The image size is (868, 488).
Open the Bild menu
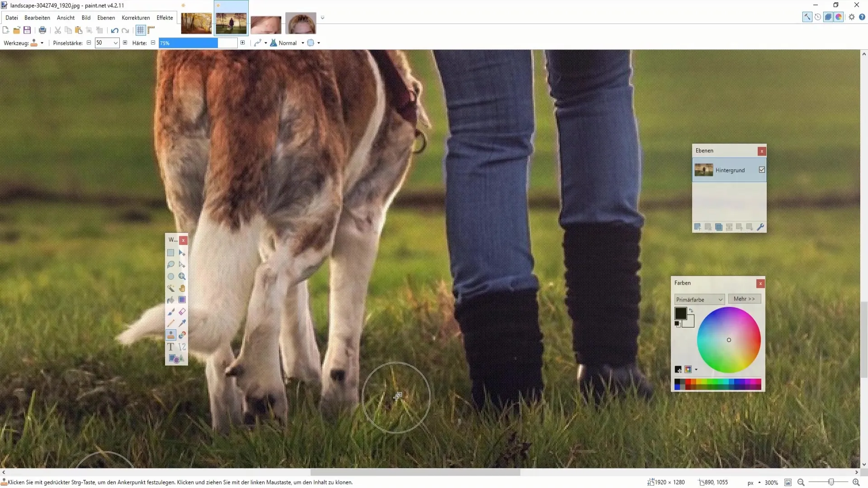click(x=86, y=18)
